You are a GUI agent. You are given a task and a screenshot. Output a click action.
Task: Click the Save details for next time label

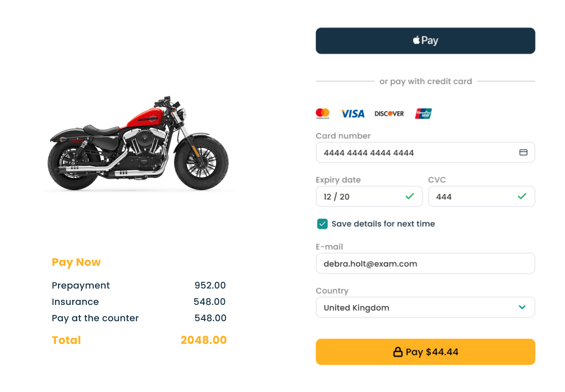pos(383,224)
